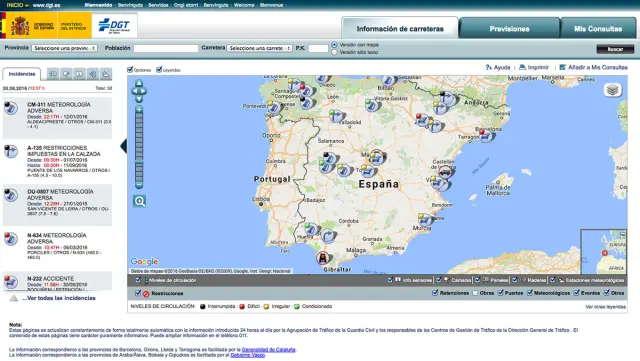Toggle the Leyendas checkbox
This screenshot has width=640, height=361.
(159, 70)
